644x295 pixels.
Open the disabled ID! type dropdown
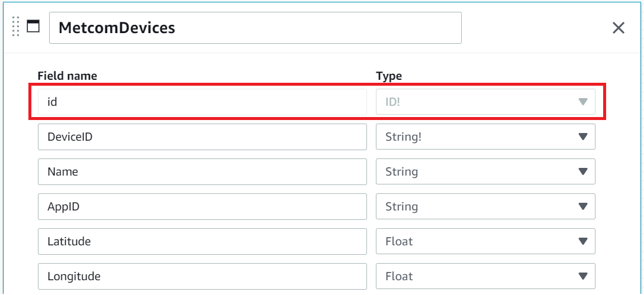click(x=485, y=102)
